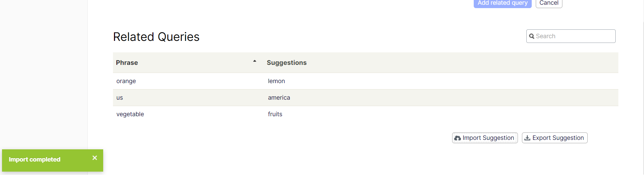Toggle the sort arrow on Phrase column
Screen dimensions: 644x175
[255, 61]
